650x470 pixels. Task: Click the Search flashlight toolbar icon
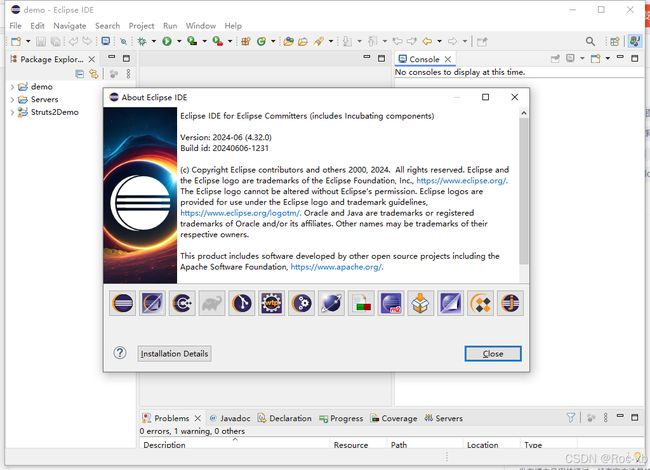[318, 41]
